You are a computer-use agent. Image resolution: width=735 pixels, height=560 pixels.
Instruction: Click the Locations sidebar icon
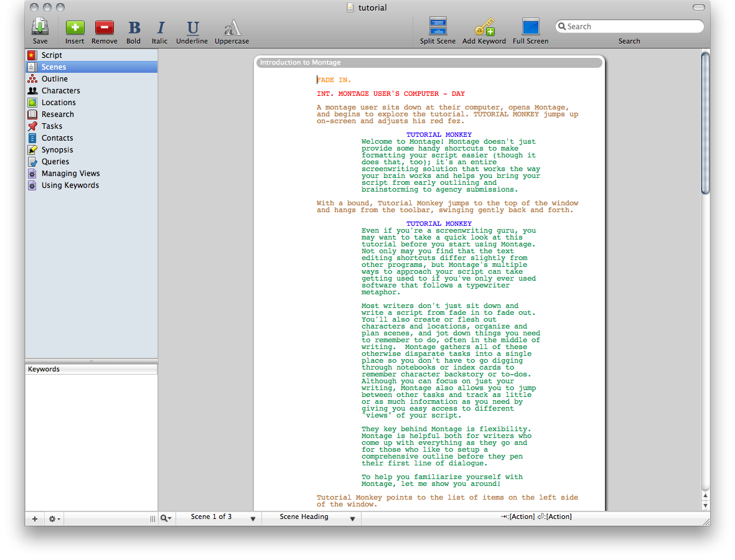(x=32, y=103)
